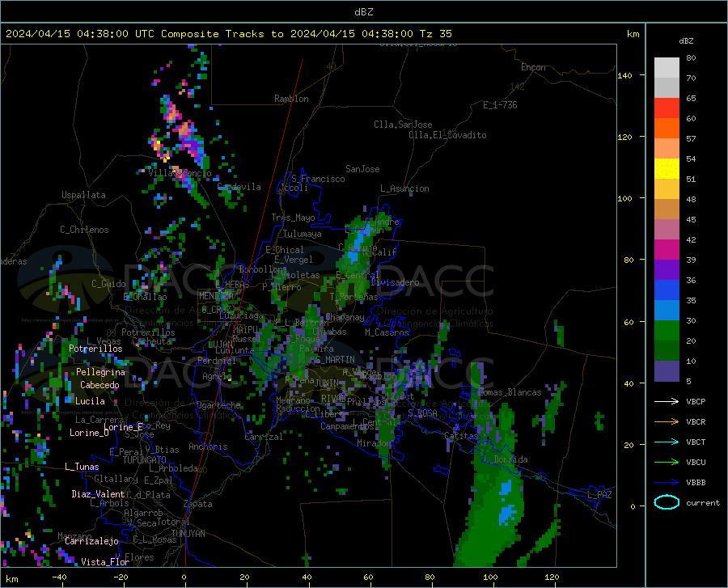The image size is (728, 588).
Task: Click the red 60 dBZ legend swatch
Action: pyautogui.click(x=667, y=108)
